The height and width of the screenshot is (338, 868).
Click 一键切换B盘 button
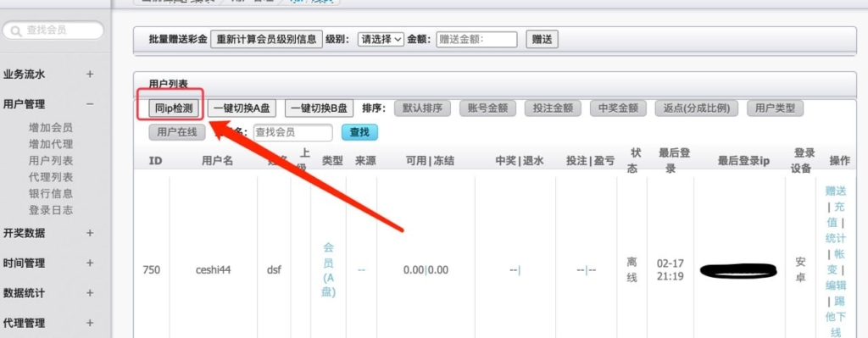coord(320,108)
